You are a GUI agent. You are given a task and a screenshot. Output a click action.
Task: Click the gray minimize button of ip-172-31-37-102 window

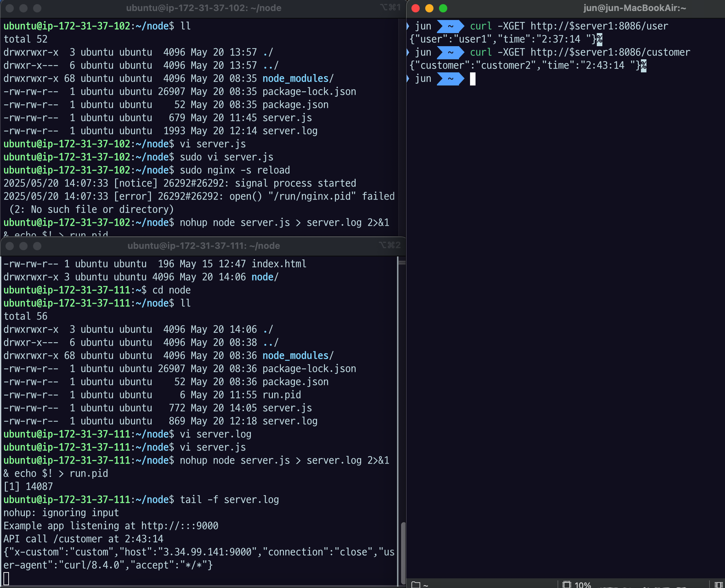[23, 8]
